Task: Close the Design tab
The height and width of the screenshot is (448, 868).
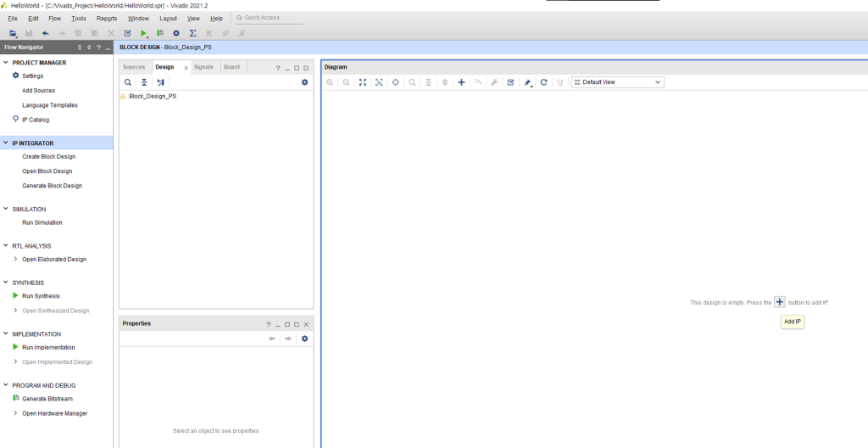Action: [186, 68]
